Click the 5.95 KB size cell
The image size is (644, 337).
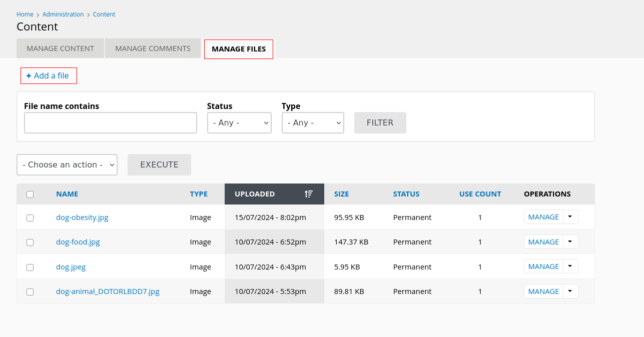pos(347,267)
